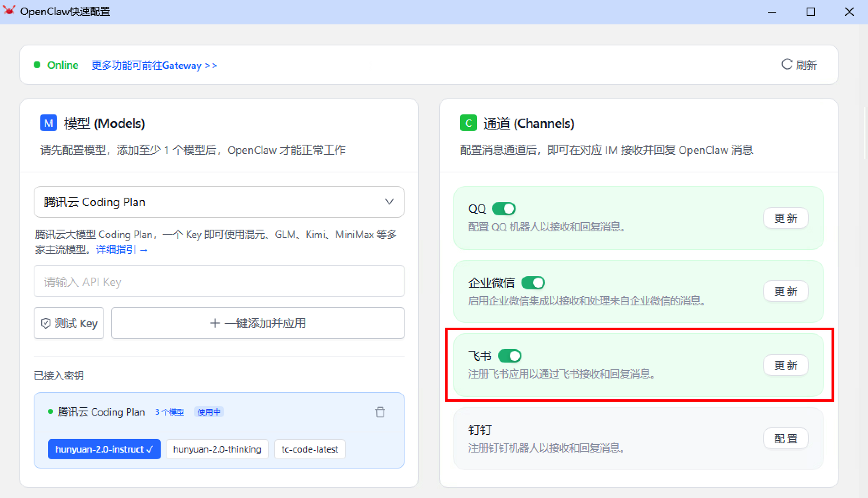
Task: Click the 更新 button for the QQ channel
Action: [786, 218]
